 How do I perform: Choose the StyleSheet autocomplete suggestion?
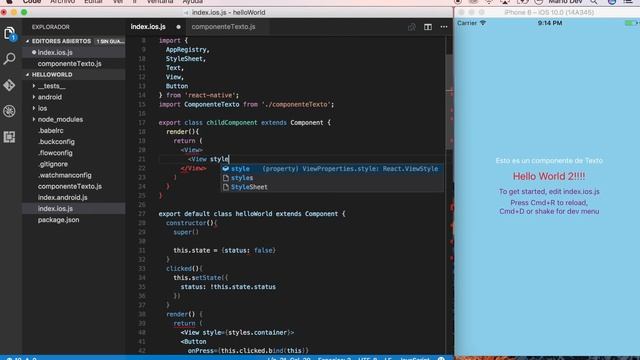pyautogui.click(x=332, y=187)
